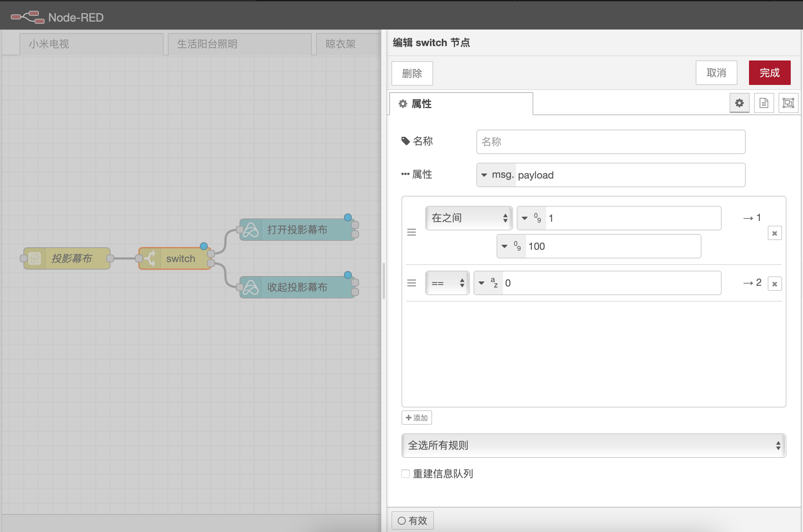
Task: Click the 打开投影幕布 node icon
Action: click(x=251, y=230)
